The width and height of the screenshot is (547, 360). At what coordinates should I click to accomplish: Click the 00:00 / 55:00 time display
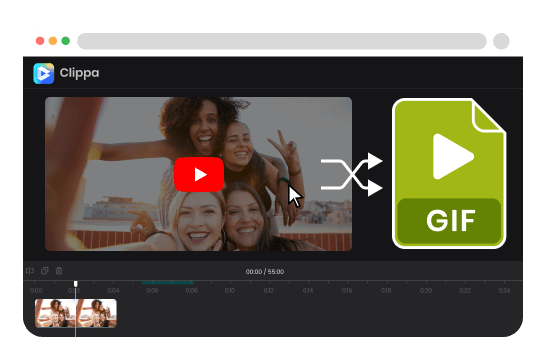click(265, 272)
